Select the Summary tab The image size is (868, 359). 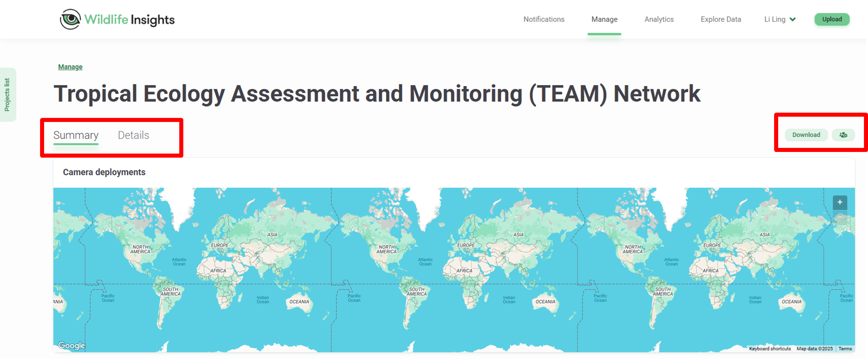click(76, 135)
